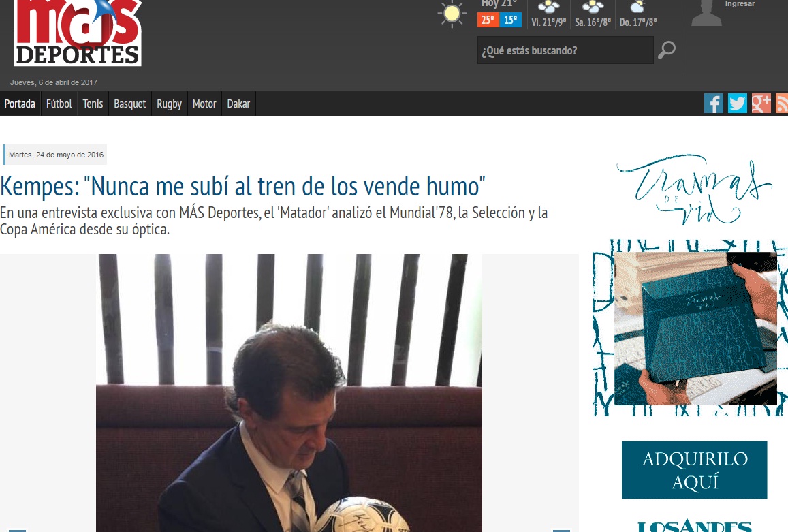Click the magnifying glass search icon

pyautogui.click(x=666, y=50)
